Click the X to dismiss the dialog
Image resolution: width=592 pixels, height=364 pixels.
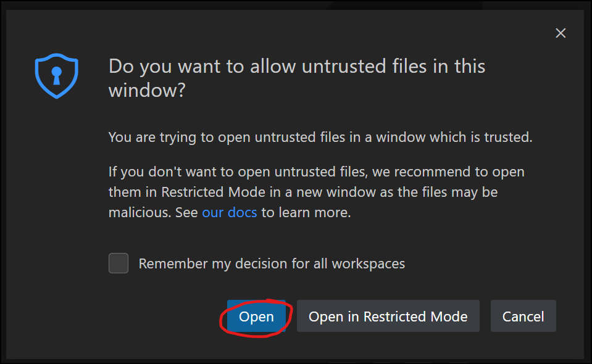561,33
